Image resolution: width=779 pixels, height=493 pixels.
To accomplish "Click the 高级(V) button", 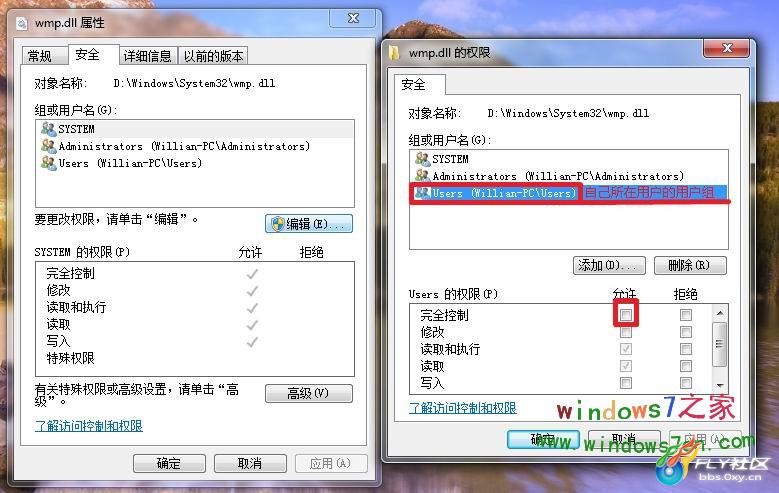I will (309, 394).
